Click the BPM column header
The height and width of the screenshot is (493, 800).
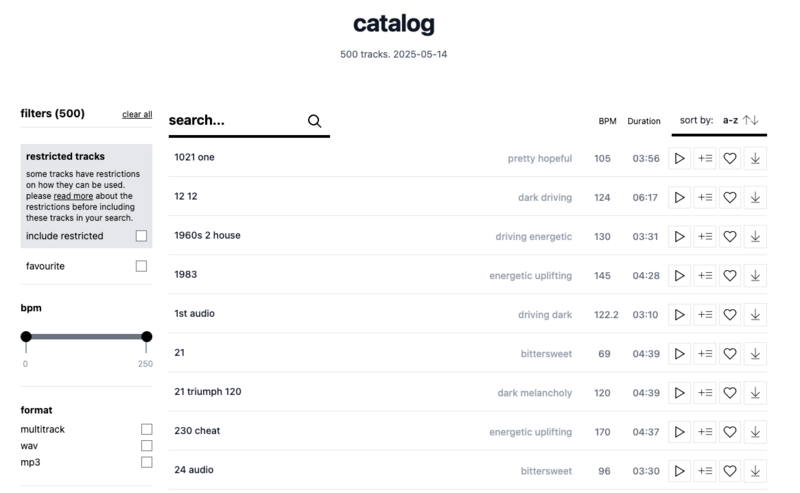(607, 121)
